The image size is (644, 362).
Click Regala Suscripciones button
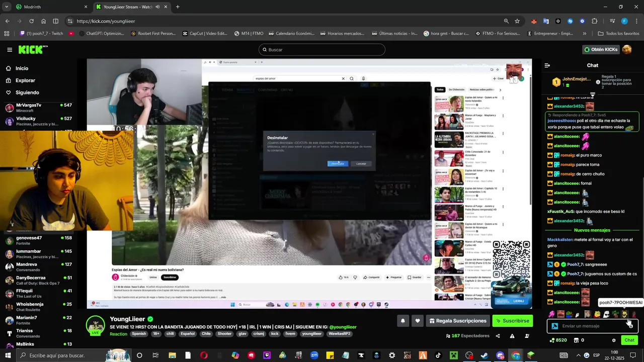(x=458, y=321)
